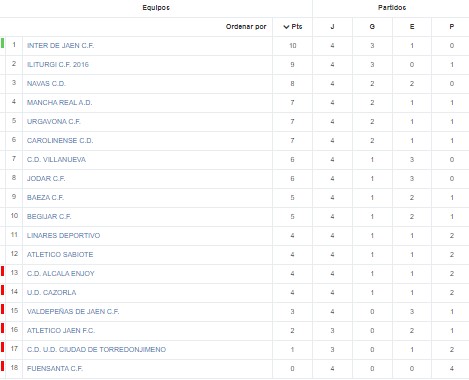Select the BAEZA C.F. team link
This screenshot has width=469, height=380.
pyautogui.click(x=45, y=198)
